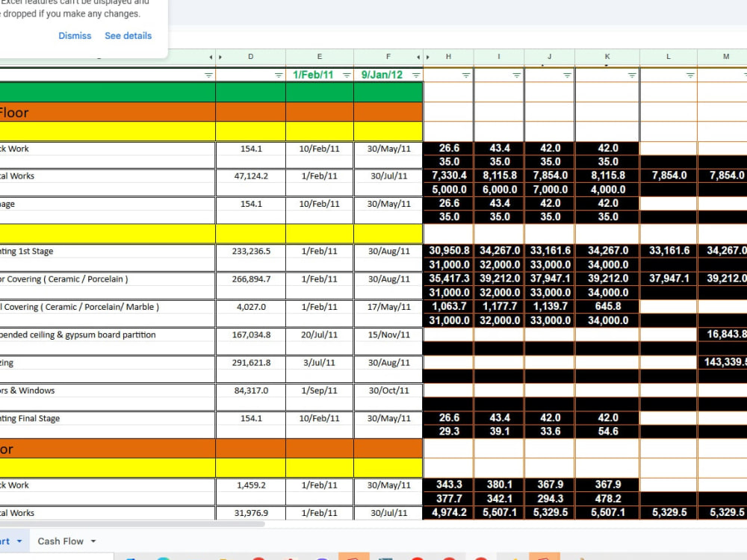Select black cell showing 645.8
Screen dimensions: 747x560
pos(607,306)
